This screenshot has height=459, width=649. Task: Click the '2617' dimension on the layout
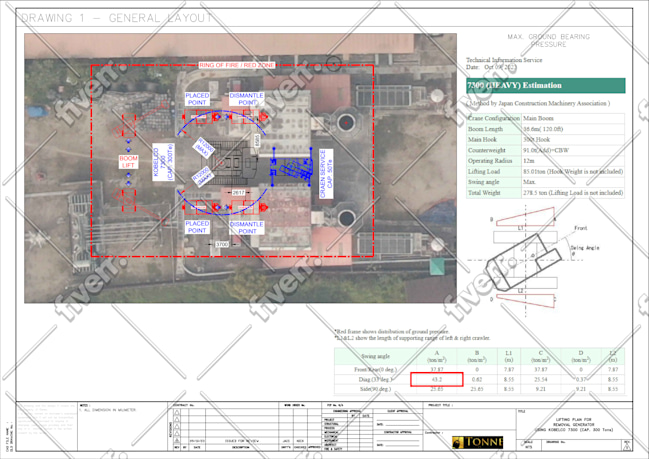(238, 193)
